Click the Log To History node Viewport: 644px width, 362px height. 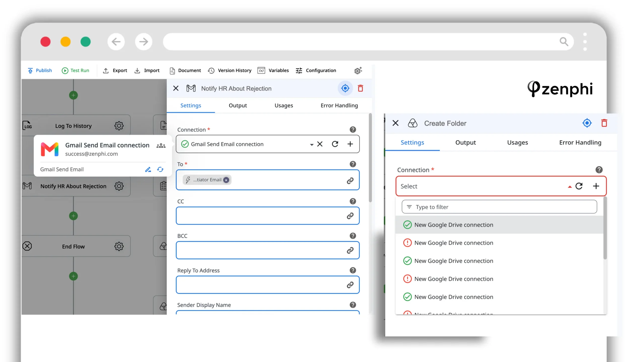(x=76, y=125)
